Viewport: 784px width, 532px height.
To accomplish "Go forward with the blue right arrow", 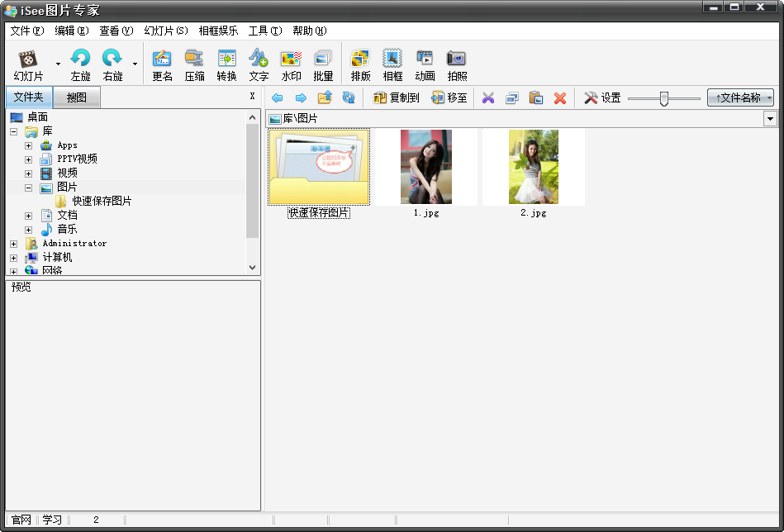I will point(301,97).
